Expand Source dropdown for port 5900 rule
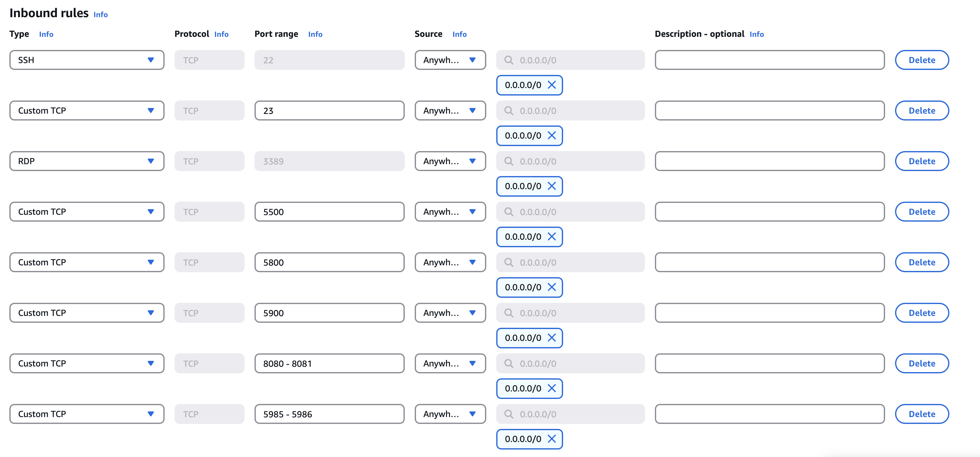 click(x=450, y=313)
